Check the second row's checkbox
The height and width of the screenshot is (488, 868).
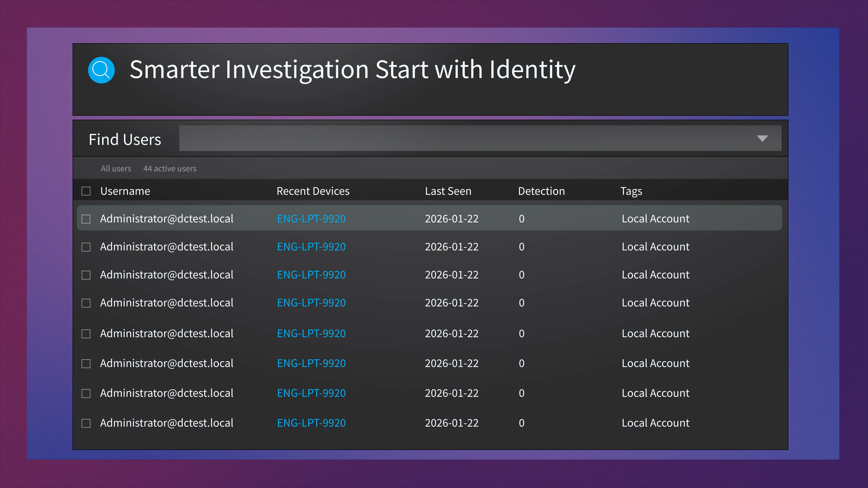tap(86, 247)
